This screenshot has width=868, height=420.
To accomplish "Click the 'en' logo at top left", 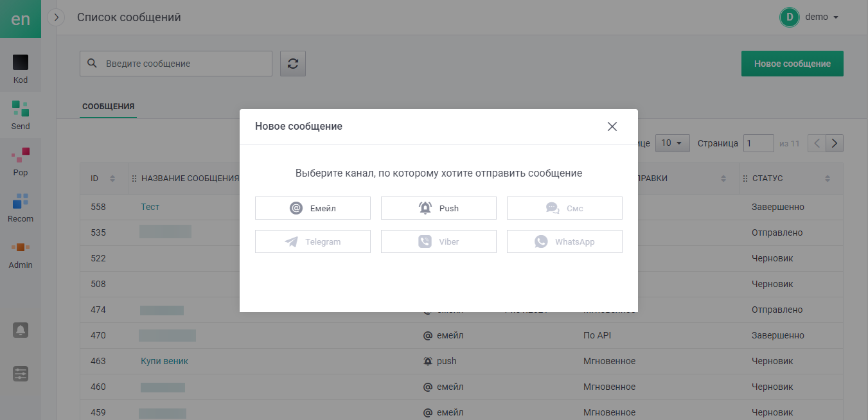I will (x=21, y=19).
